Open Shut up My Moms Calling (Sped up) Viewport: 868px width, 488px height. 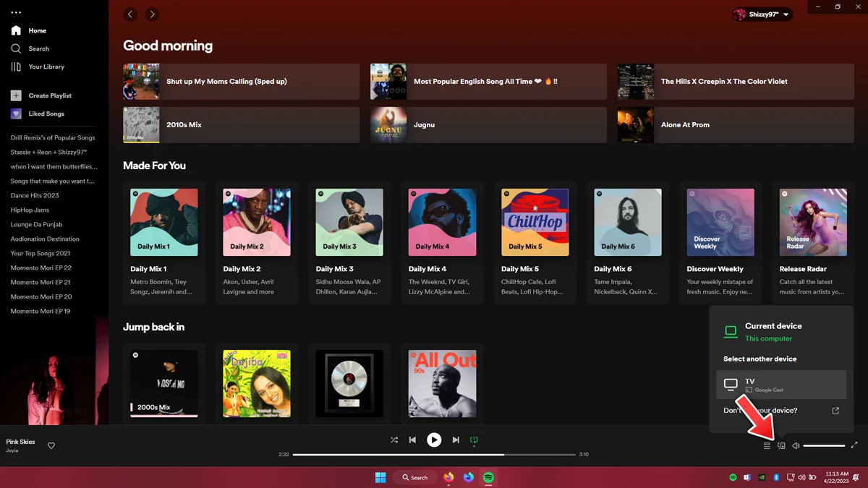(241, 81)
